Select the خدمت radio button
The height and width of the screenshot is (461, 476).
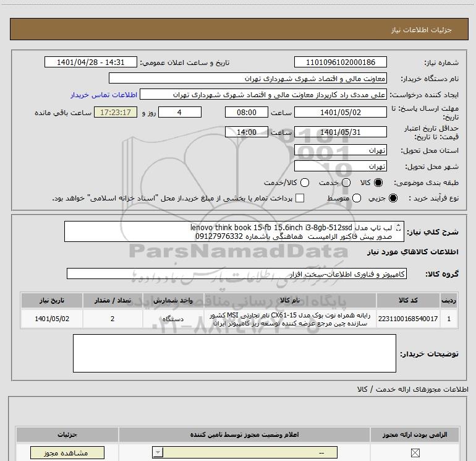tap(346, 183)
